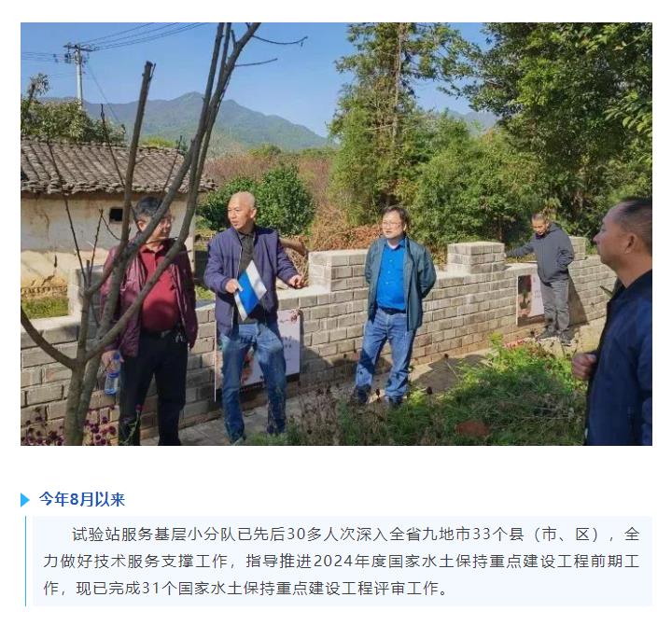
Task: Click the profile-view man at right edge
Action: pos(617,321)
